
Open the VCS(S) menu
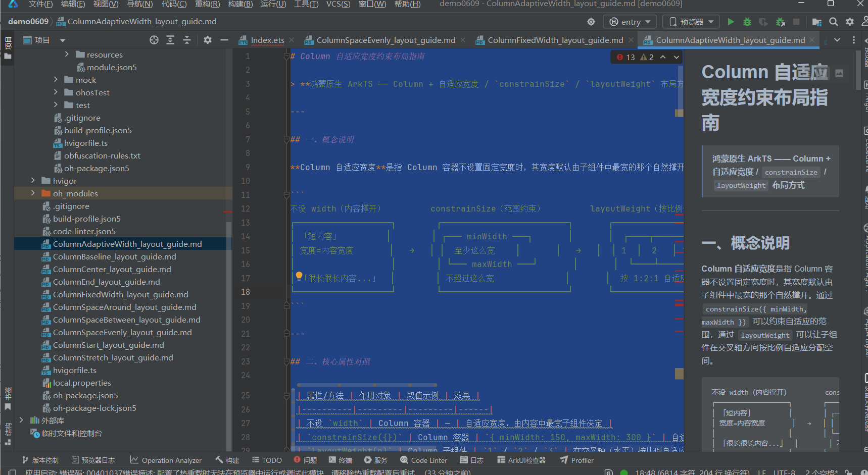(338, 4)
